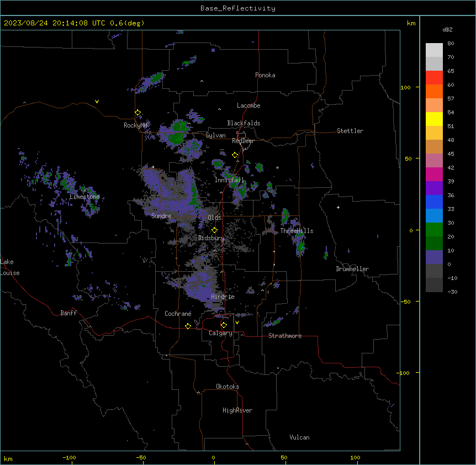Click the Calgary city label
Screen dimensions: 476x465
click(220, 333)
